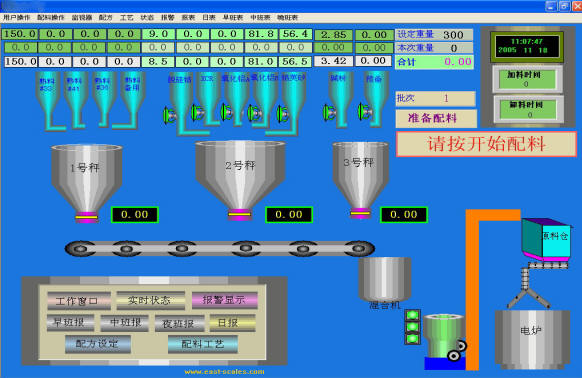Toggle the top green indicator light by the mixer
This screenshot has height=378, width=582.
[412, 315]
